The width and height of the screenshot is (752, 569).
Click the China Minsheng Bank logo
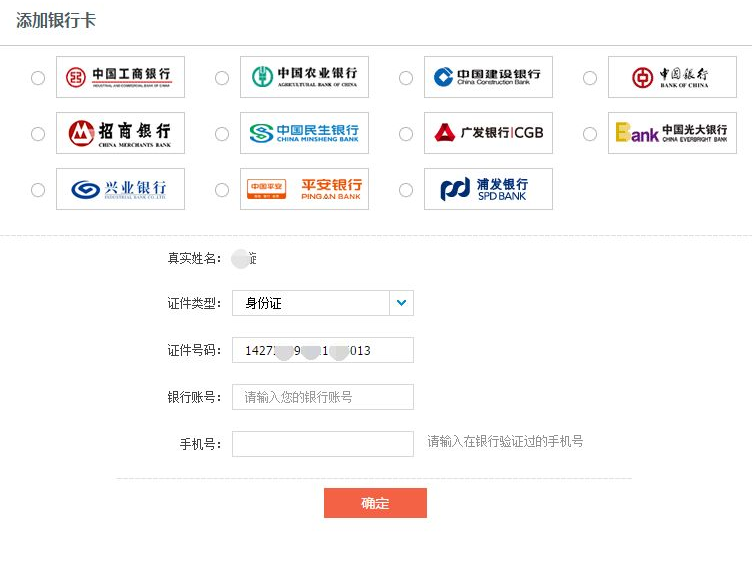point(304,133)
